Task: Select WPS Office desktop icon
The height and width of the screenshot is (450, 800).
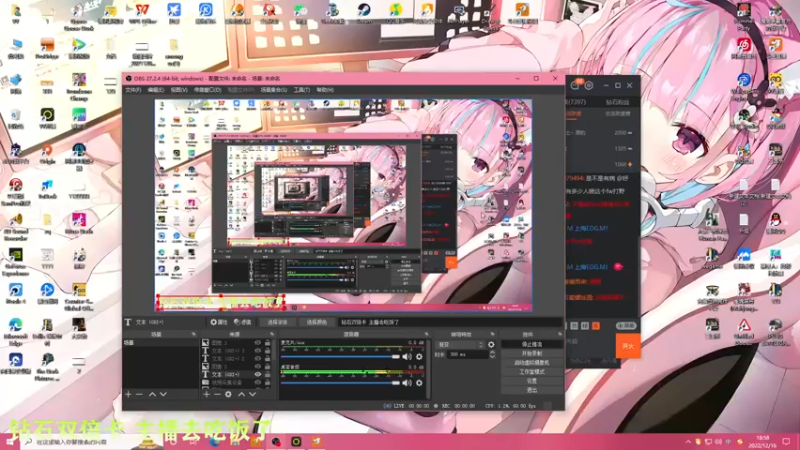Action: point(142,14)
